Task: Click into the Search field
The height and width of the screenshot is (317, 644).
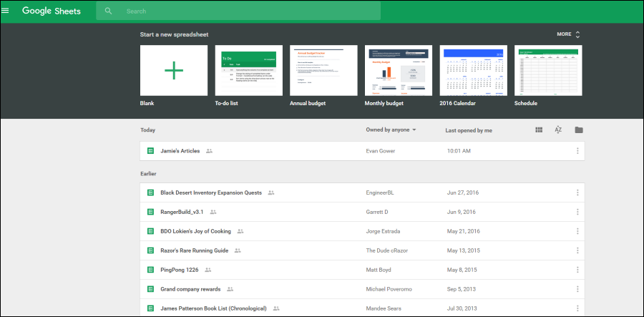Action: [x=238, y=11]
